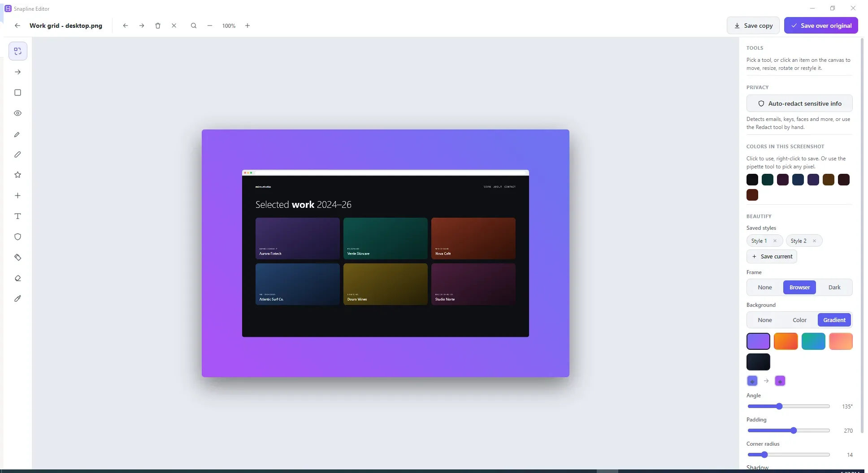Apply saved Style 2
The image size is (868, 473).
pos(799,241)
